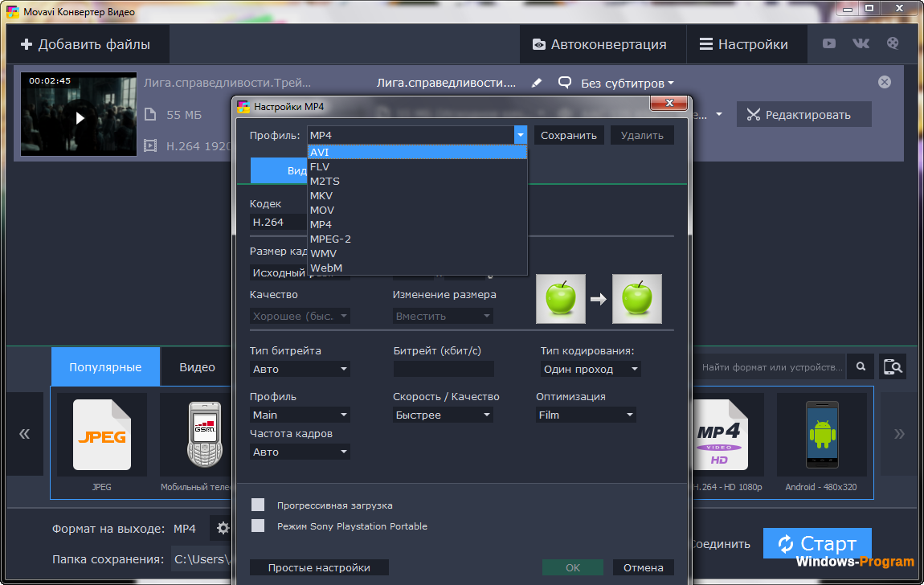Click Добавить файлы button

[86, 44]
